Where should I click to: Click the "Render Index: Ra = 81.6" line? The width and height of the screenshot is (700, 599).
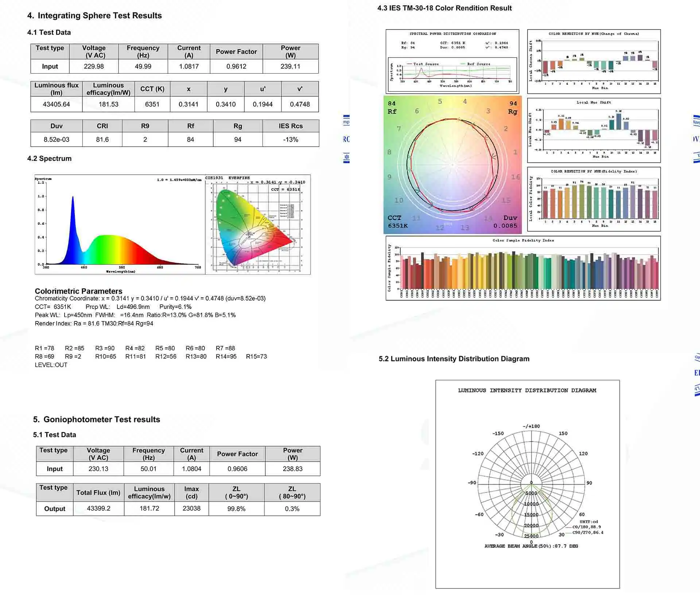(x=94, y=323)
